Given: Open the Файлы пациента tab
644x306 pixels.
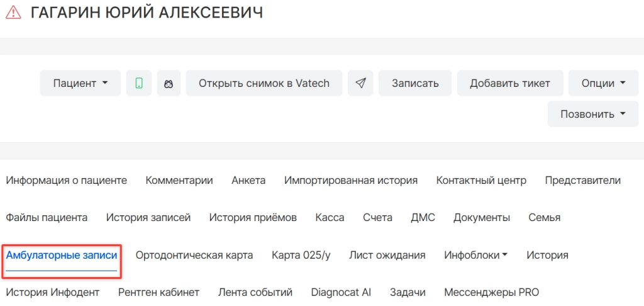Looking at the screenshot, I should pyautogui.click(x=47, y=217).
